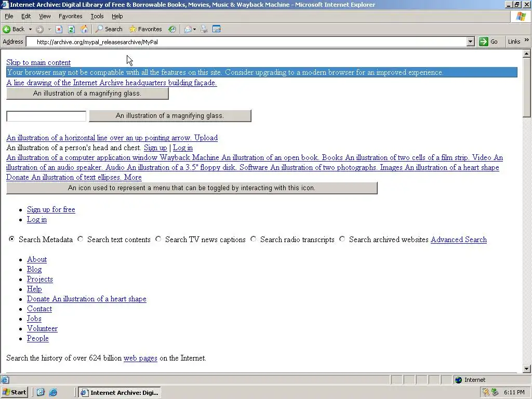This screenshot has width=532, height=399.
Task: Select the Search radio transcripts radio button
Action: tap(254, 239)
